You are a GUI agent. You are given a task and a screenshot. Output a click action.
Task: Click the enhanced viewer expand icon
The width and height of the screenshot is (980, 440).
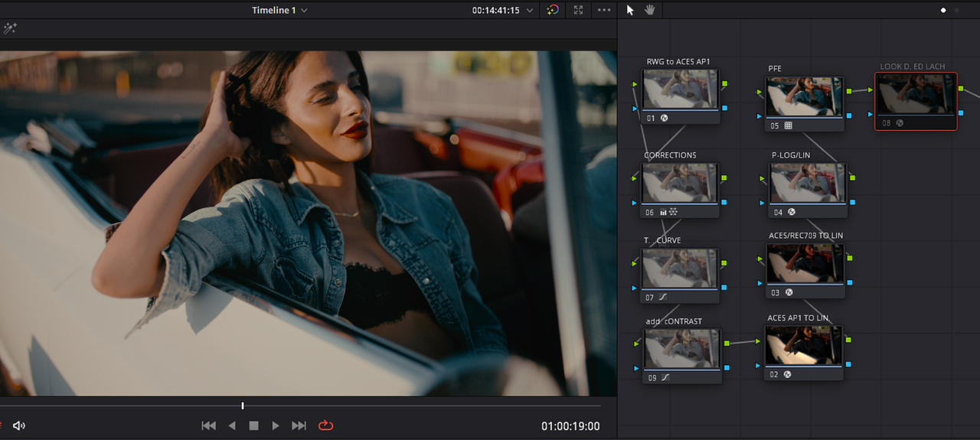(x=578, y=10)
